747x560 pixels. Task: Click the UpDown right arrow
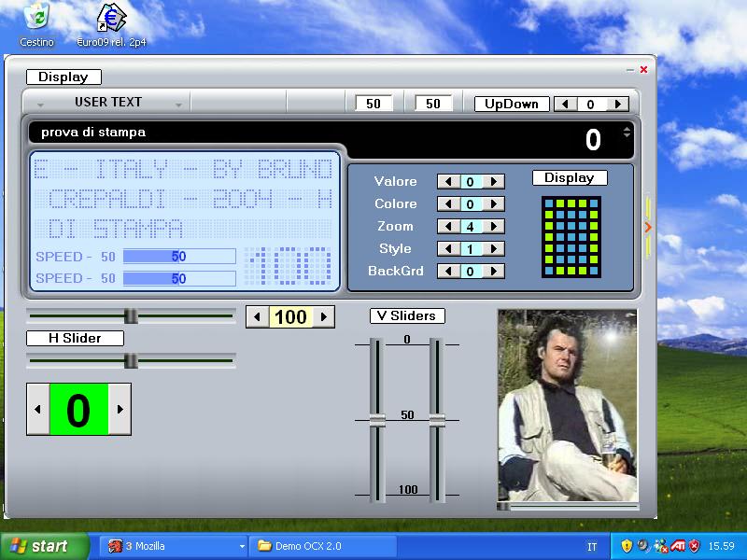pyautogui.click(x=617, y=105)
